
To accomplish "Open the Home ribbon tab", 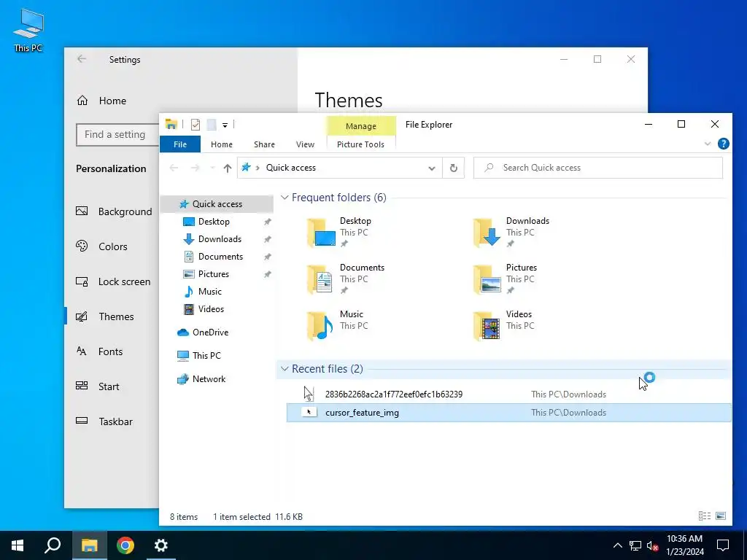I will point(222,144).
